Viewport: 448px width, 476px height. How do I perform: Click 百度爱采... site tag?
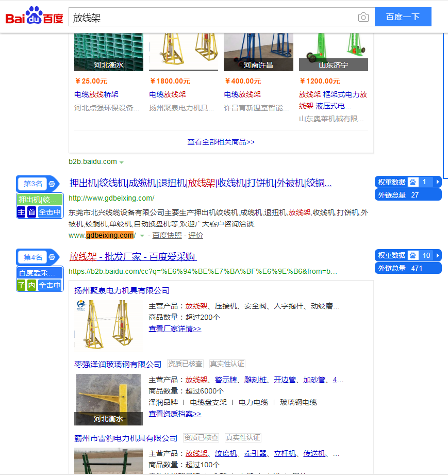(40, 273)
